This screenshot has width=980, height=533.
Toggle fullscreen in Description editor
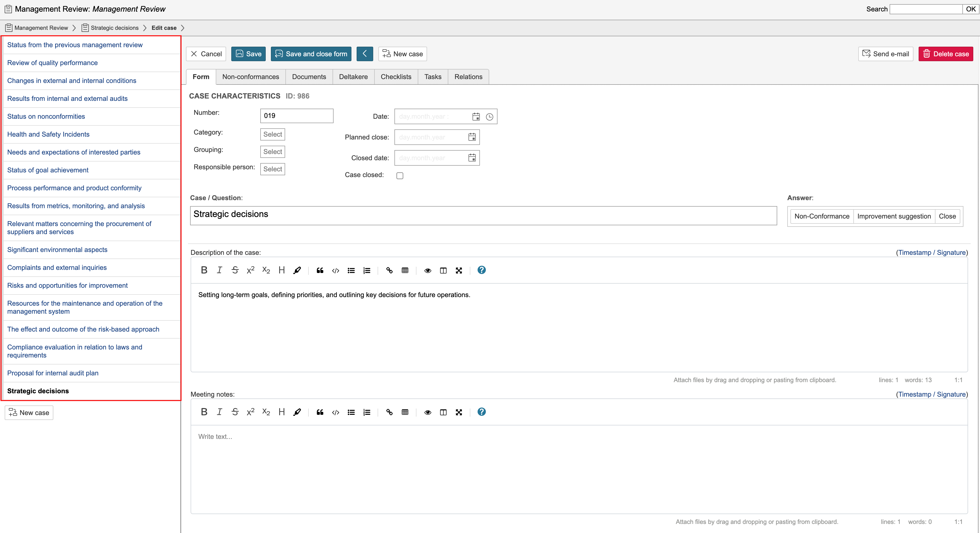(459, 270)
